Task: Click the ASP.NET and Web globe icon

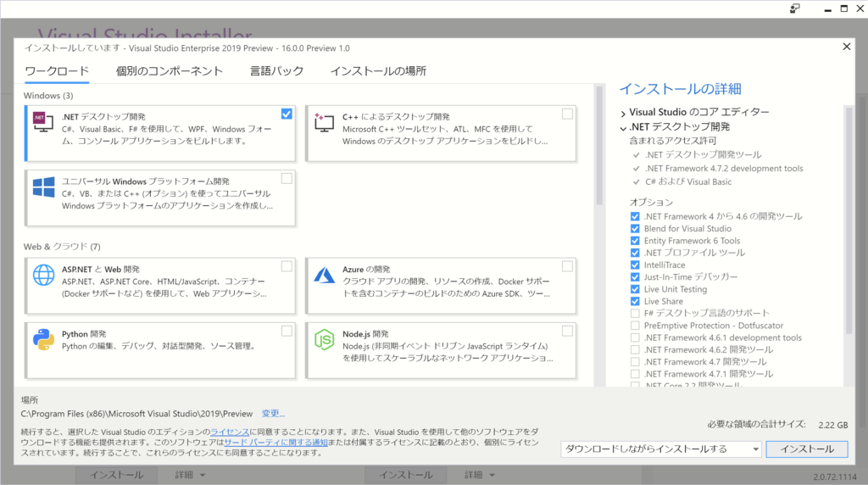Action: point(44,275)
